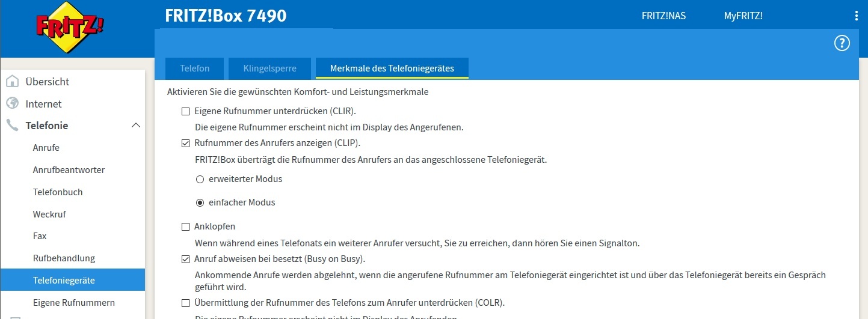
Task: Click the Telefonie phone handset icon
Action: [x=13, y=126]
